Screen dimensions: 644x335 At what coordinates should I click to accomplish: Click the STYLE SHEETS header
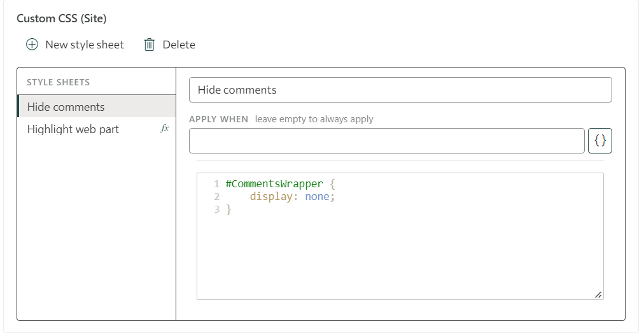click(59, 82)
